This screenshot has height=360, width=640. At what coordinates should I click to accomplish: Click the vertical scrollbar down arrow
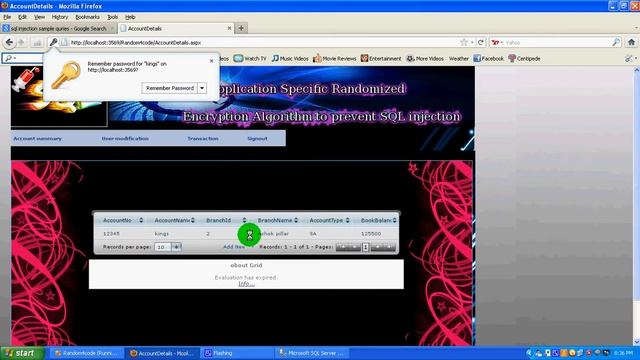coord(636,342)
